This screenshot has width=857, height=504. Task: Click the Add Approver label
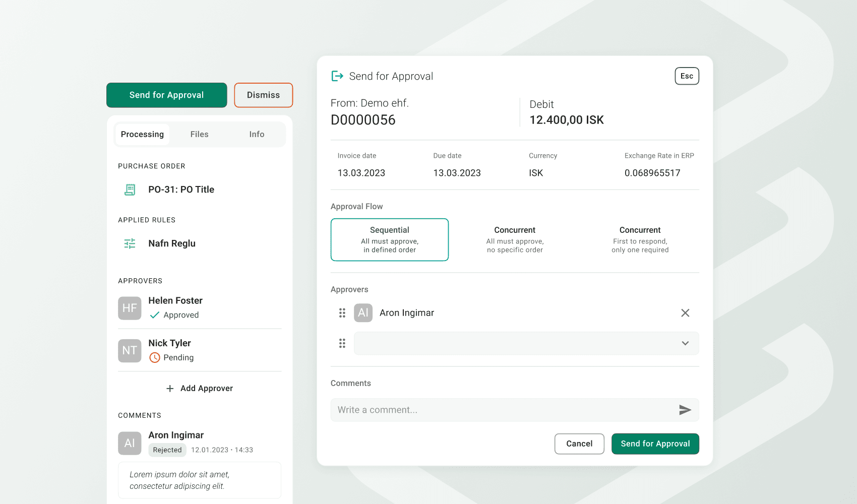[207, 389]
